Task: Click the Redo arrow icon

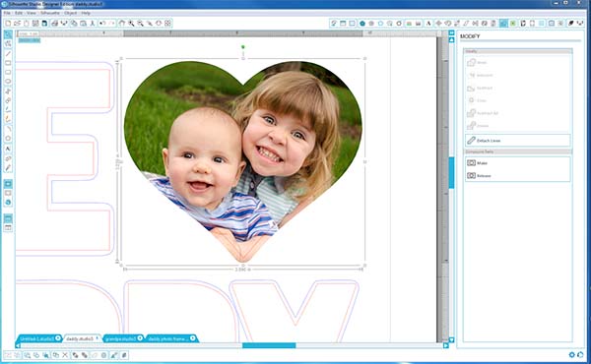Action: coord(112,24)
